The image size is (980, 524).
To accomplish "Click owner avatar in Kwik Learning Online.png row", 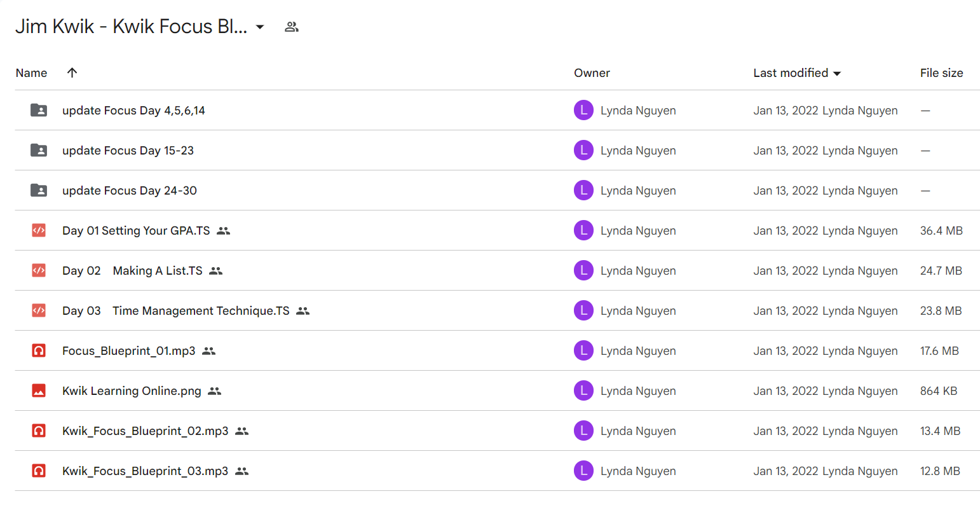I will [583, 390].
